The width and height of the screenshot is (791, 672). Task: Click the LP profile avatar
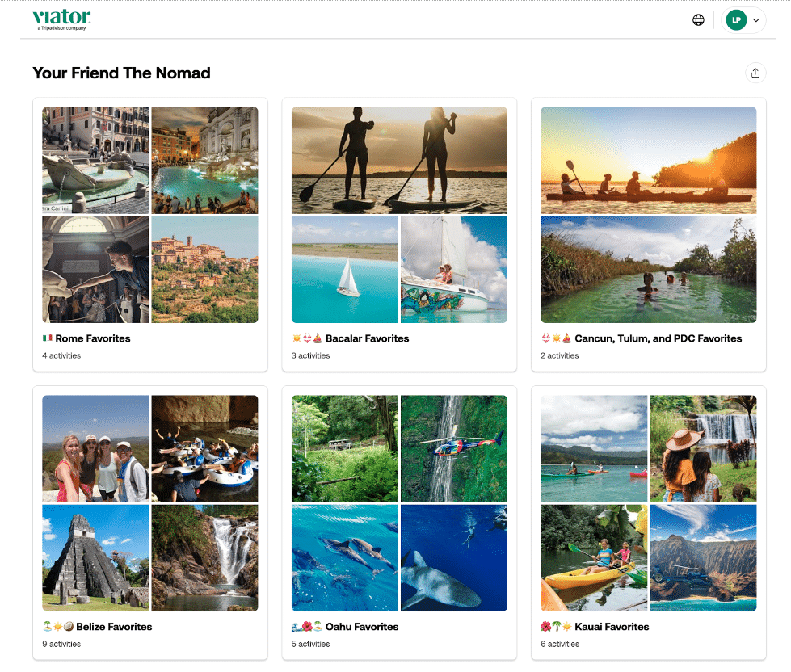736,19
